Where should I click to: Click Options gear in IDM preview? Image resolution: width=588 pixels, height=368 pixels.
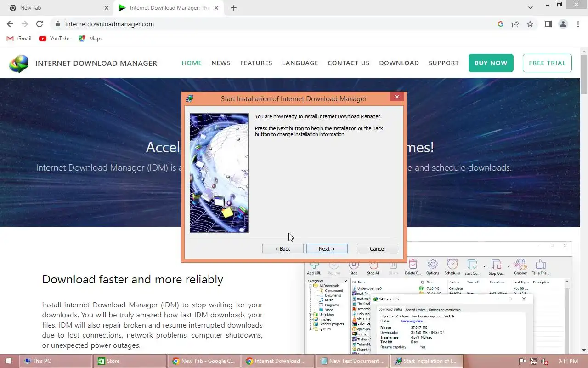coord(433,268)
